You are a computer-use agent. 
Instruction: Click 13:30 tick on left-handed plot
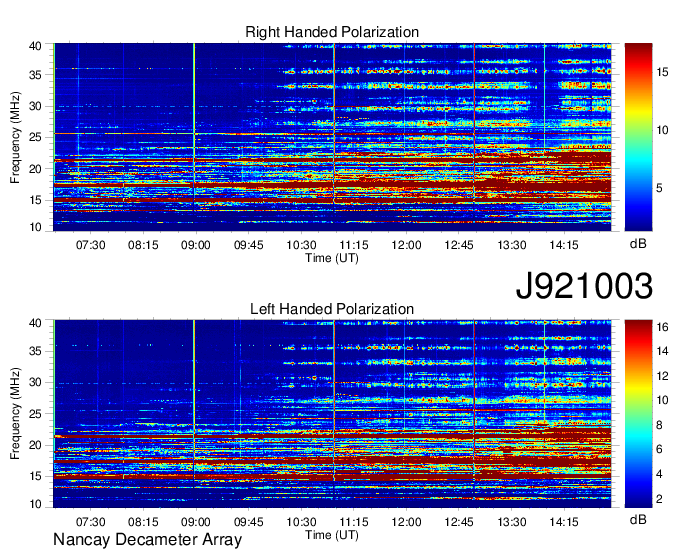[x=512, y=522]
